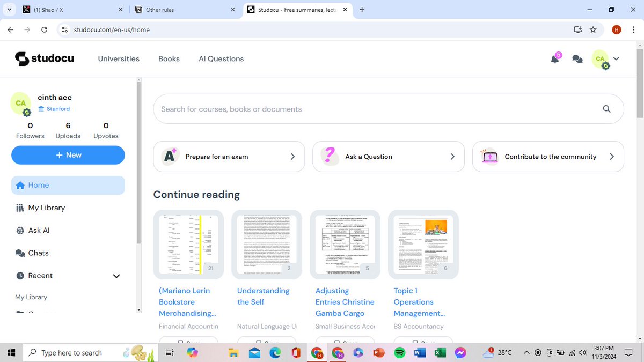View Upvotes count
This screenshot has height=362, width=644.
tap(106, 130)
